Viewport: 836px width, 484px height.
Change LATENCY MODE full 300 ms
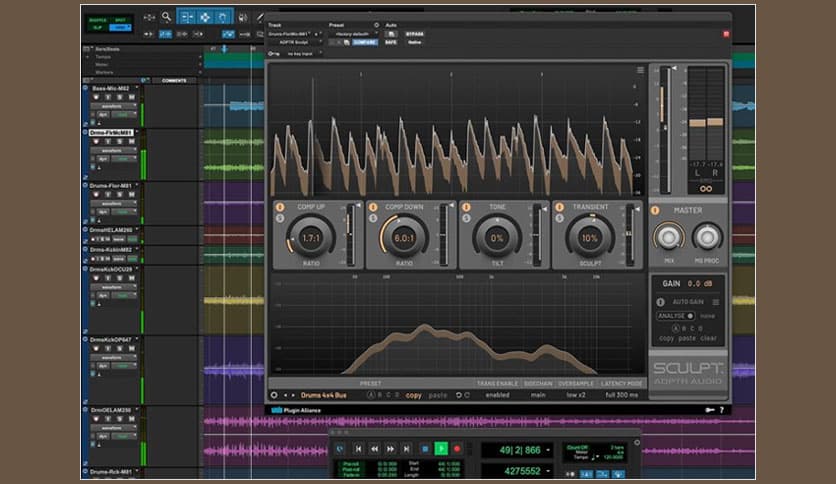tap(622, 395)
